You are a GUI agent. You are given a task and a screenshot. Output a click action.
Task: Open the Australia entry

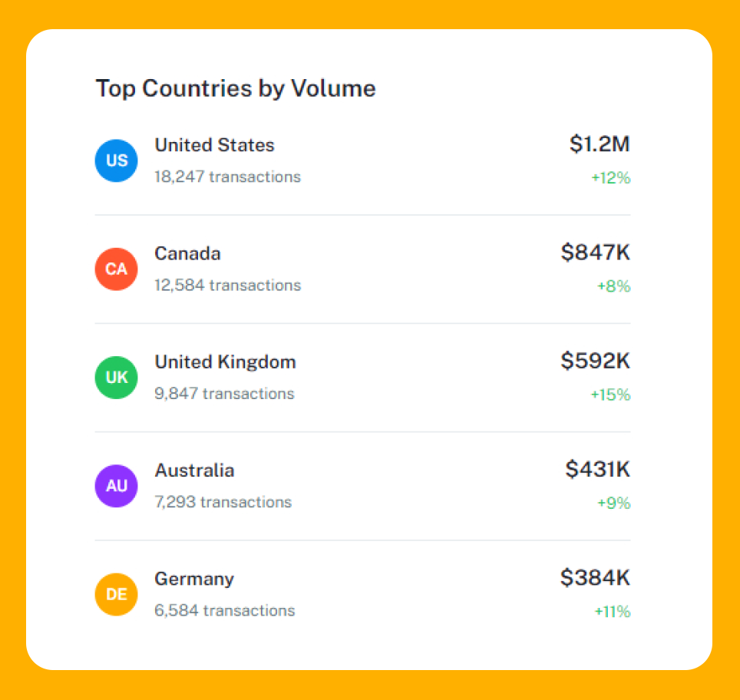pos(194,470)
